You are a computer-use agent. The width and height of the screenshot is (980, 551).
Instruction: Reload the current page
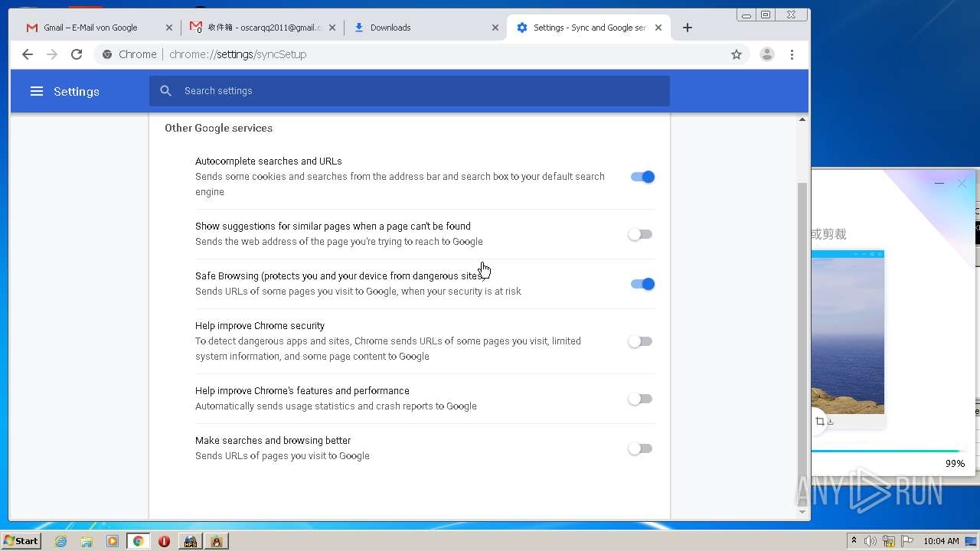[x=77, y=54]
